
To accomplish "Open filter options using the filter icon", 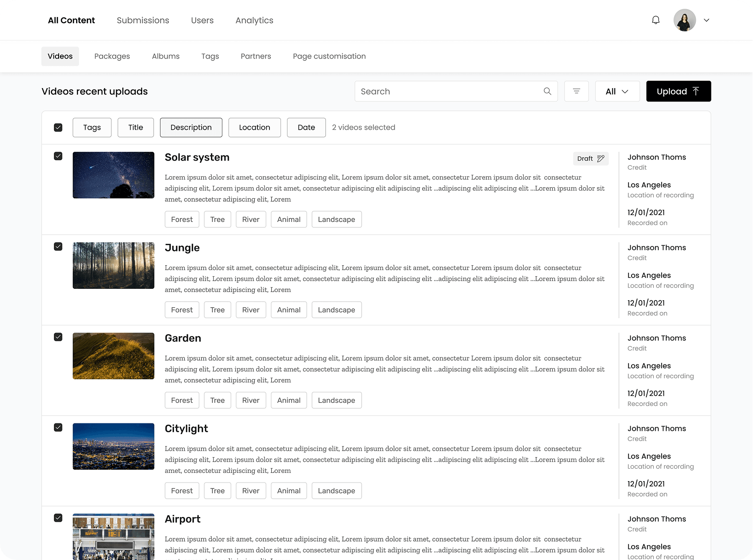I will pyautogui.click(x=576, y=91).
